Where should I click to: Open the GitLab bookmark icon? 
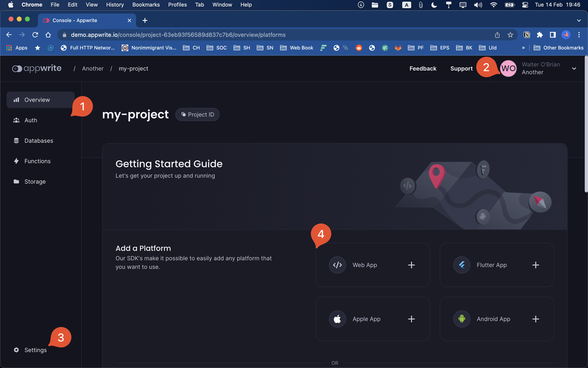click(398, 48)
